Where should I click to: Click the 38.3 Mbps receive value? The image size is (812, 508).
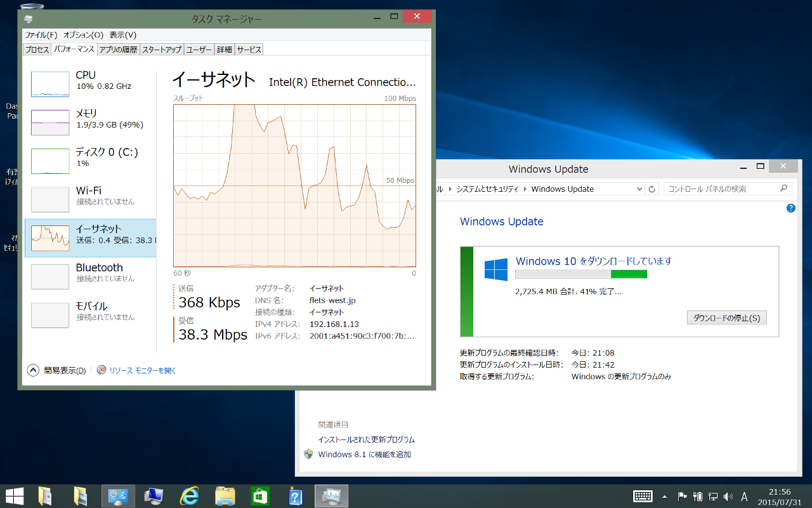click(x=213, y=335)
